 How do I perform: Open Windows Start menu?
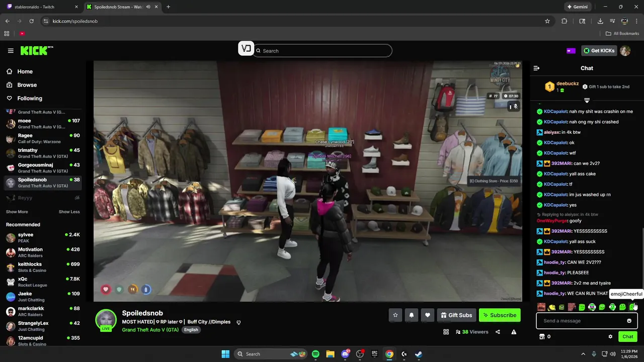click(225, 354)
